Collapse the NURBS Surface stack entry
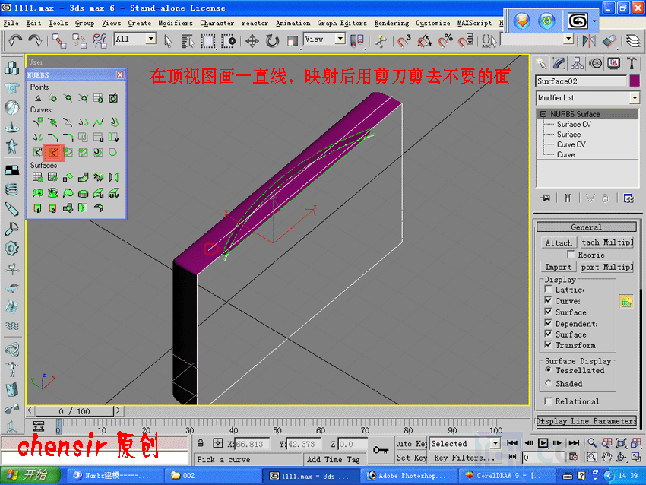Image resolution: width=646 pixels, height=485 pixels. (x=543, y=114)
